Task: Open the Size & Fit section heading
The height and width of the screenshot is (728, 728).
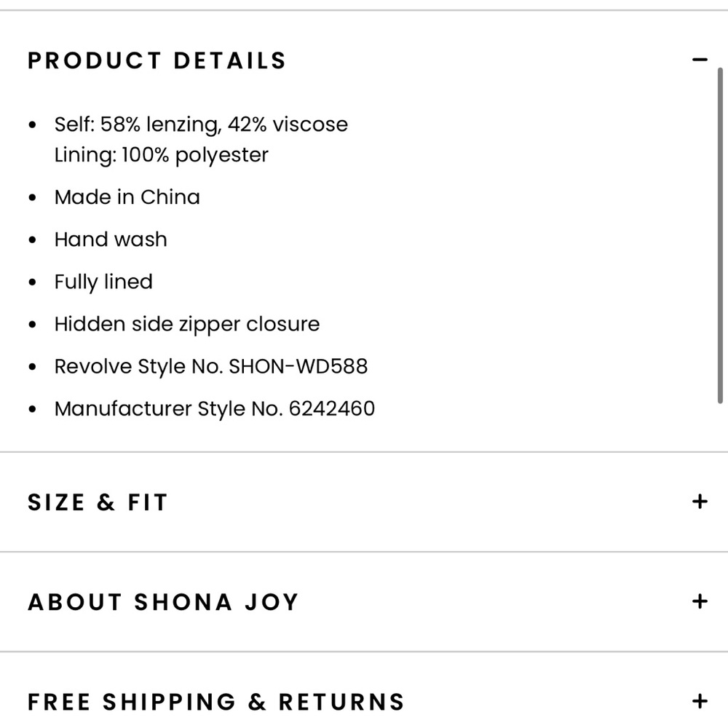Action: click(98, 502)
